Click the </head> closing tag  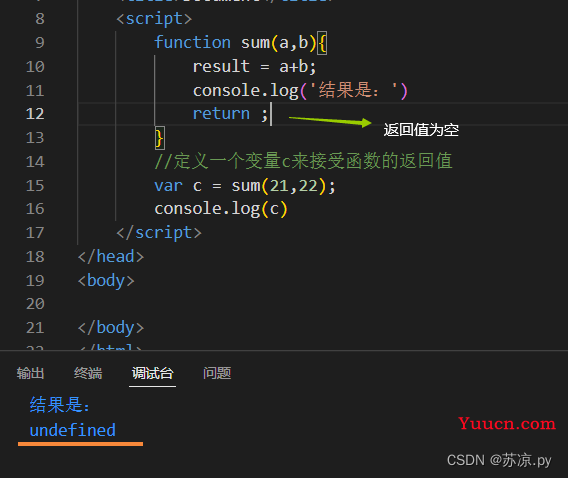pyautogui.click(x=111, y=256)
